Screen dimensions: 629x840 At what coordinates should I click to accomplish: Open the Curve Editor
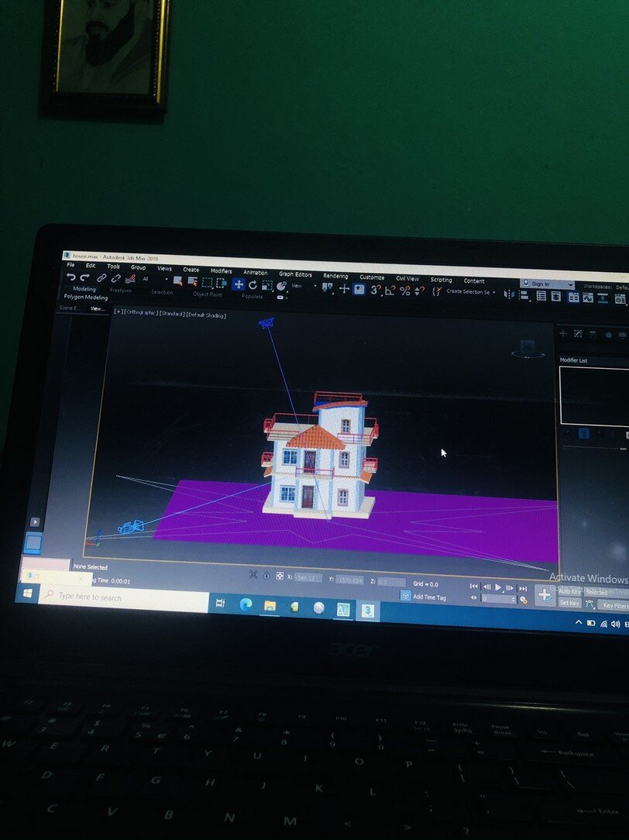[x=588, y=298]
